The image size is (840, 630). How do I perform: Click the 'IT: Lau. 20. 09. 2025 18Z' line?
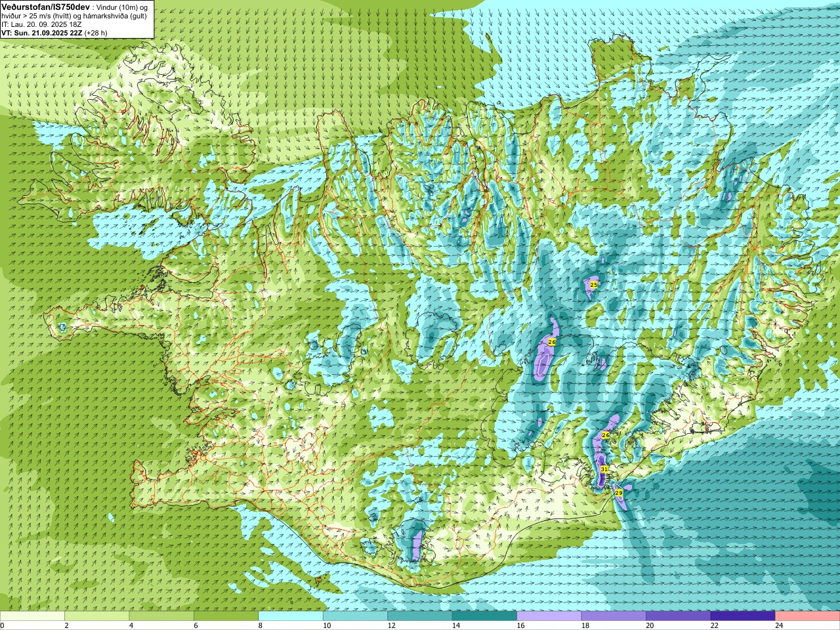coord(41,24)
